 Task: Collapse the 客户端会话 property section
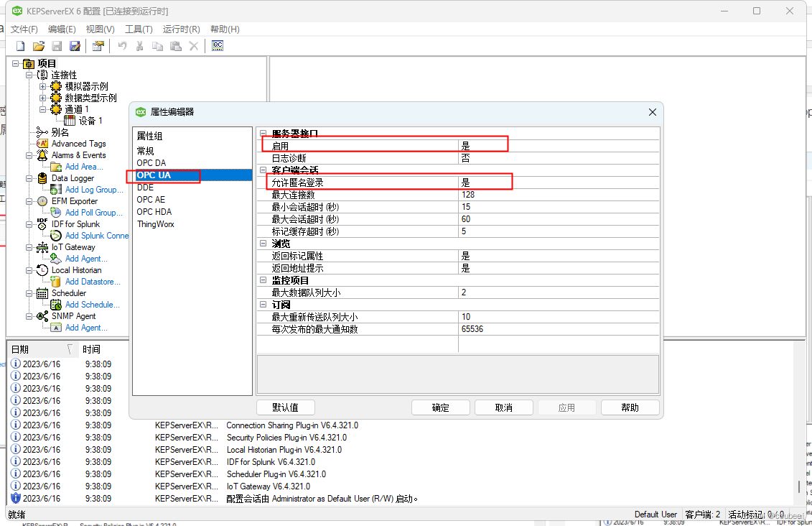pos(263,170)
